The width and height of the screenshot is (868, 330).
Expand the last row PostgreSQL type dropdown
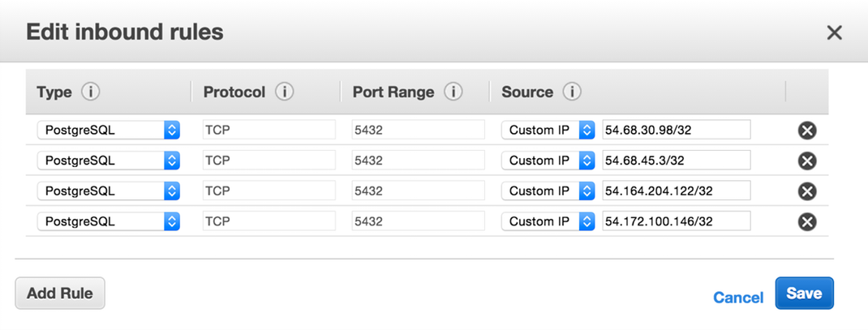point(108,221)
